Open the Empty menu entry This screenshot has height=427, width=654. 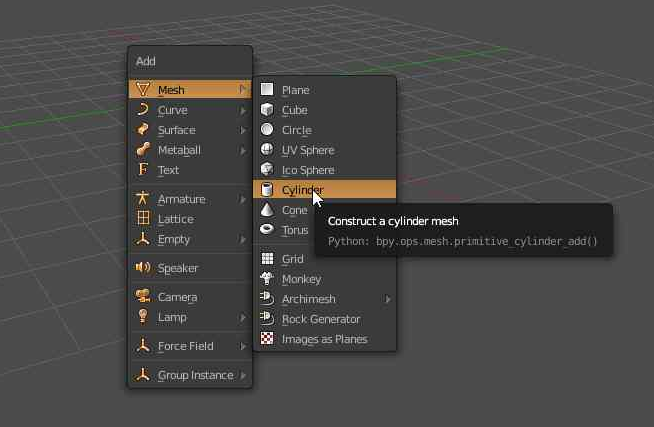(190, 239)
